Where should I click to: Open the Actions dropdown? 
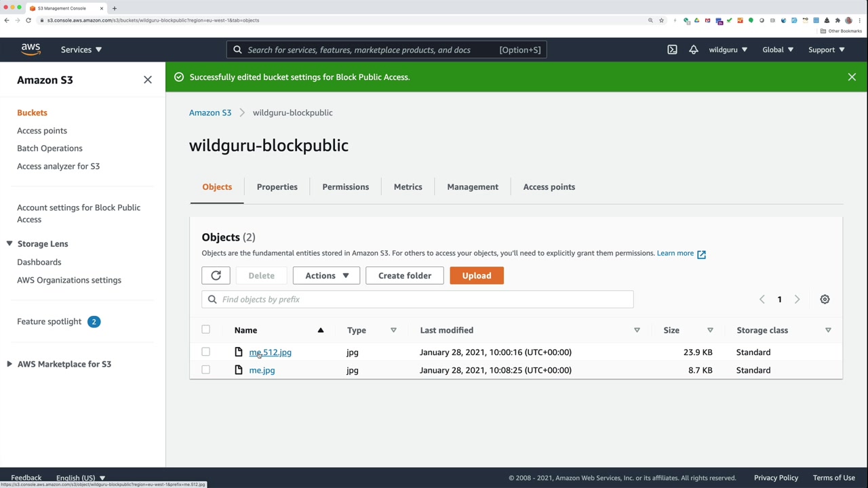(326, 276)
